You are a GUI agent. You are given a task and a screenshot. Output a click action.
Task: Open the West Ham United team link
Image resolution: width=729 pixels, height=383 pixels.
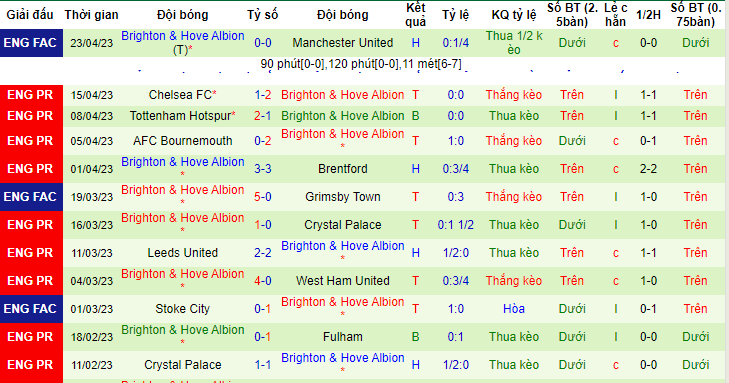click(343, 281)
